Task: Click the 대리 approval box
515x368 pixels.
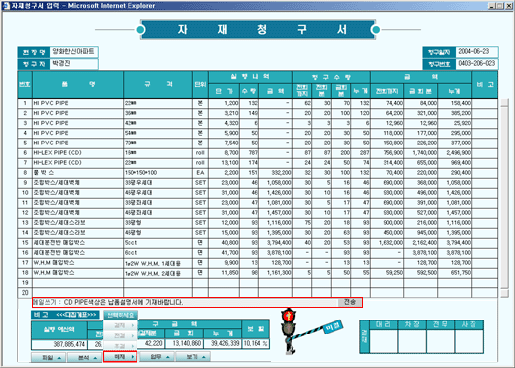Action: [x=384, y=341]
